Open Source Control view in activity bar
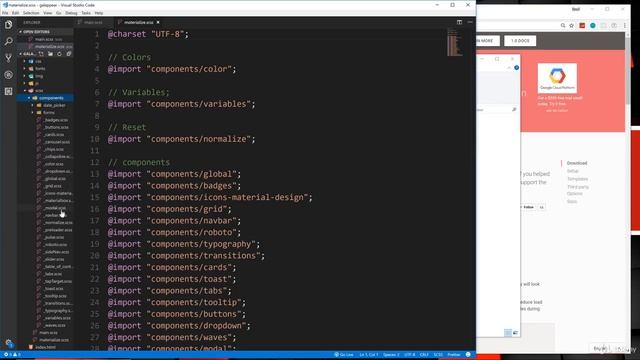The height and width of the screenshot is (360, 640). (9, 58)
